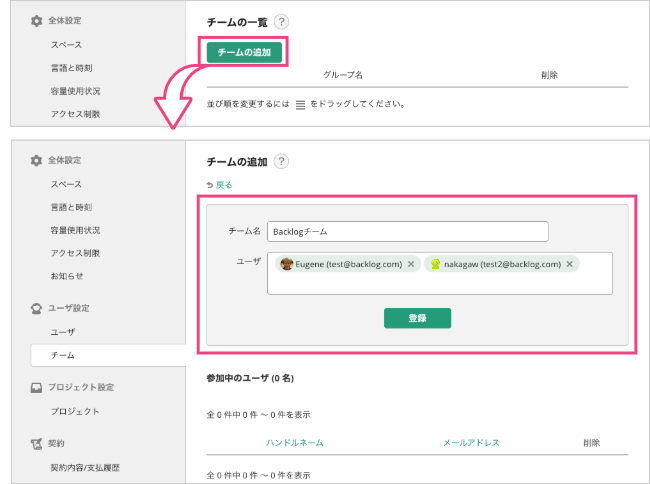Open ユーザ in sidebar
This screenshot has height=484, width=650.
(x=63, y=332)
